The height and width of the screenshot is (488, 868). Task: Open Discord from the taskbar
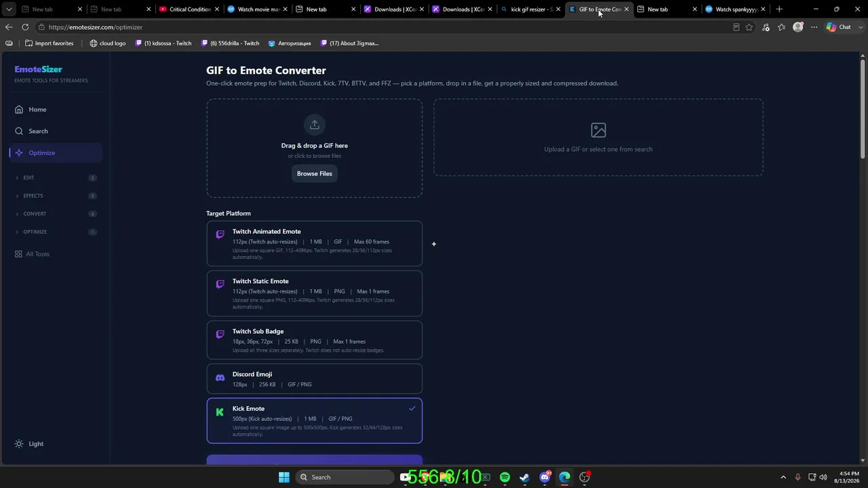tap(545, 477)
